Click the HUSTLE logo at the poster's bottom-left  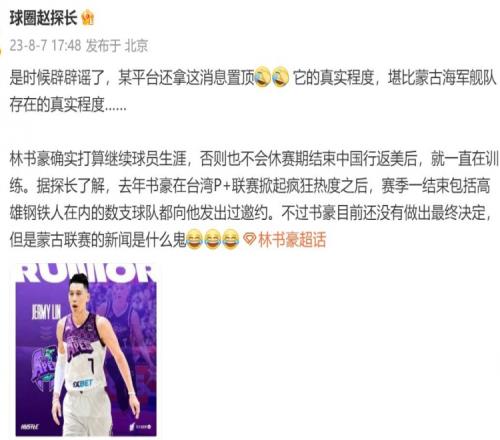[x=30, y=426]
